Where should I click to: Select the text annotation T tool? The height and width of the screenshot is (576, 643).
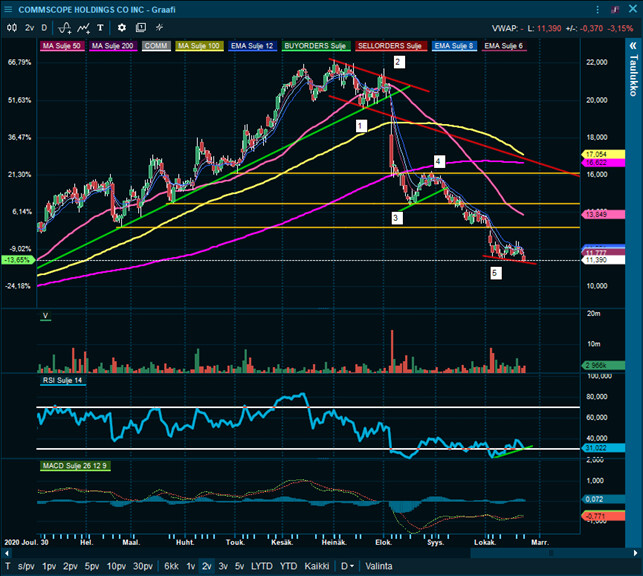pyautogui.click(x=101, y=27)
